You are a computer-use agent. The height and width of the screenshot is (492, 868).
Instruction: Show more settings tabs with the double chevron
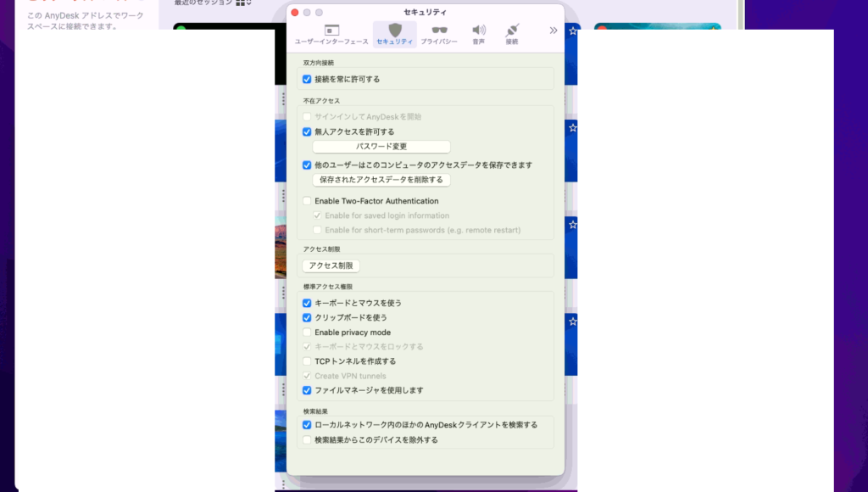pyautogui.click(x=553, y=31)
